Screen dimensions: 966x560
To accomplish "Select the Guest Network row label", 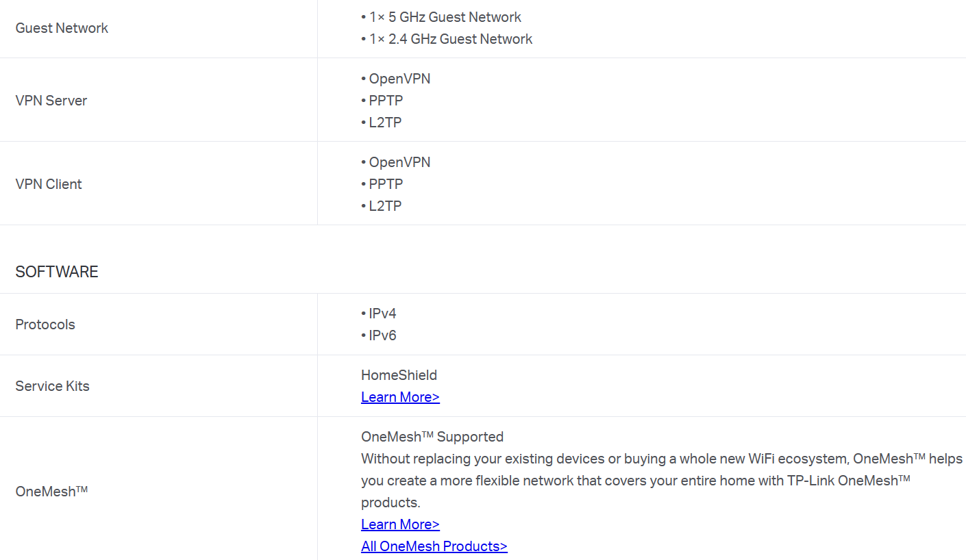I will coord(62,28).
